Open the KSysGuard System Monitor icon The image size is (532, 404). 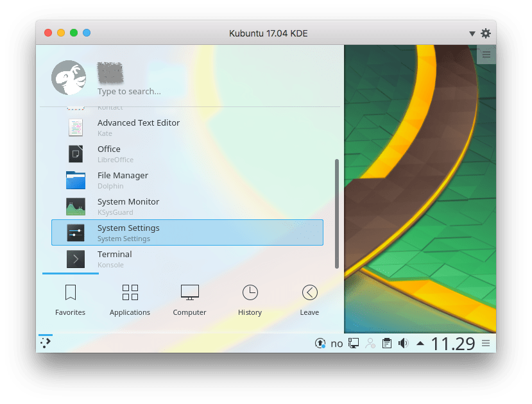pyautogui.click(x=75, y=206)
